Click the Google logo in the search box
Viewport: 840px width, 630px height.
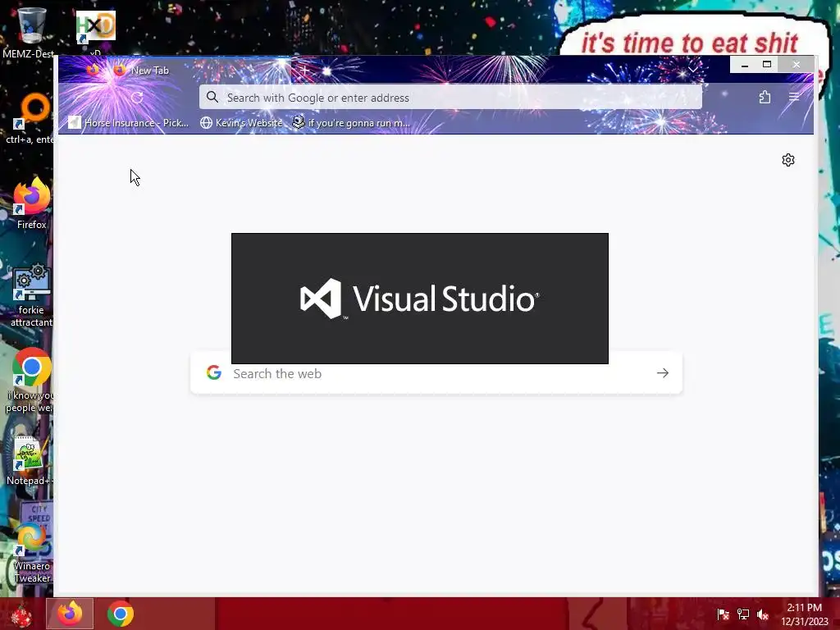click(x=214, y=373)
